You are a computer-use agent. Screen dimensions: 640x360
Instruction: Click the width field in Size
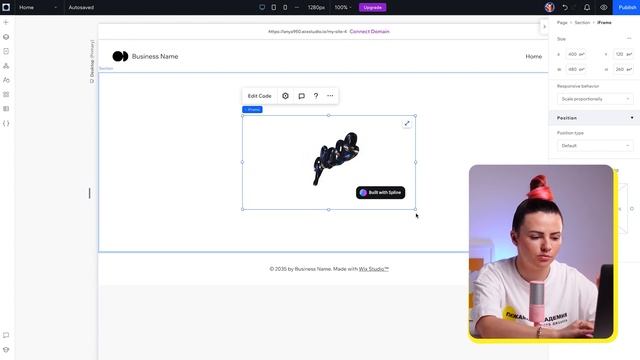[x=576, y=69]
